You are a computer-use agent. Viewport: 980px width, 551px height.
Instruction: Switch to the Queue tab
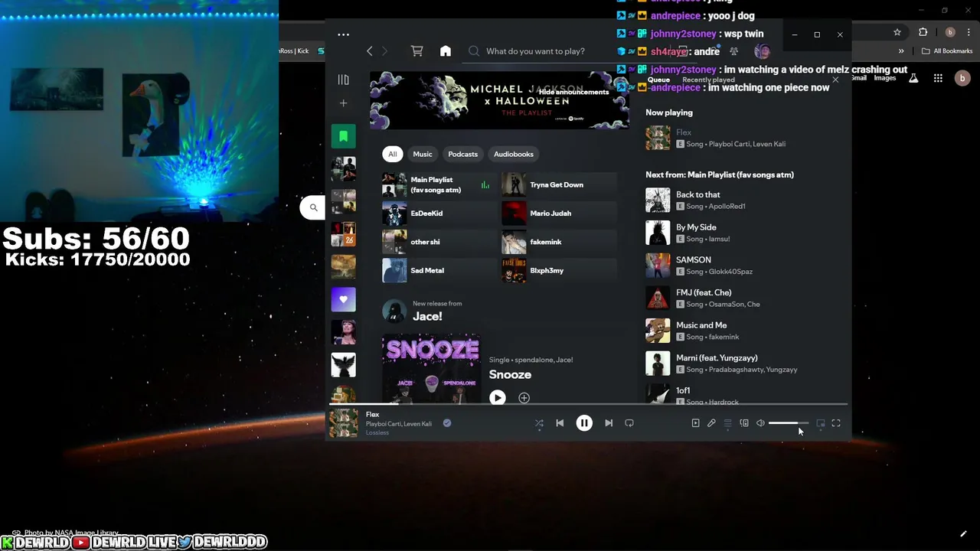coord(658,80)
